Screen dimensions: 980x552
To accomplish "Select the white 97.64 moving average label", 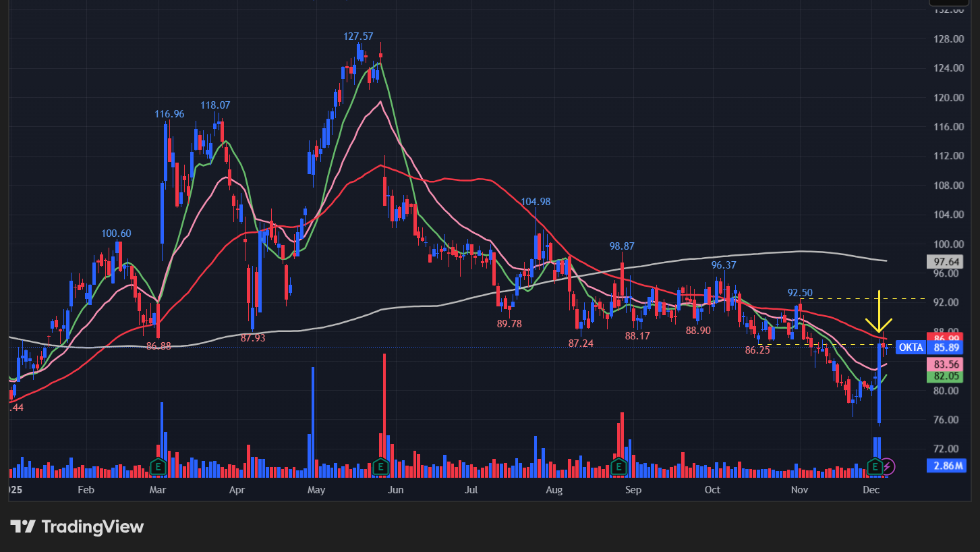I will [x=946, y=261].
